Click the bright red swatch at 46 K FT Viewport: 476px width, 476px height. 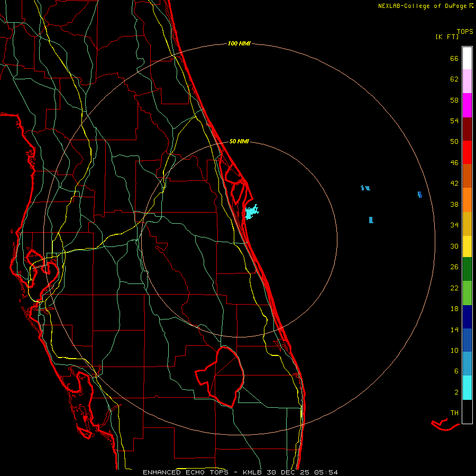click(467, 152)
